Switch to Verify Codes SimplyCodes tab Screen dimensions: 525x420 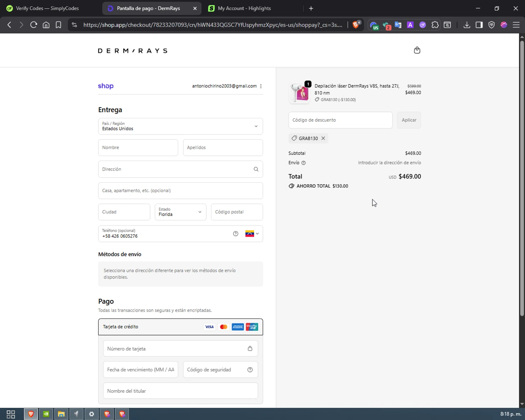coord(48,8)
